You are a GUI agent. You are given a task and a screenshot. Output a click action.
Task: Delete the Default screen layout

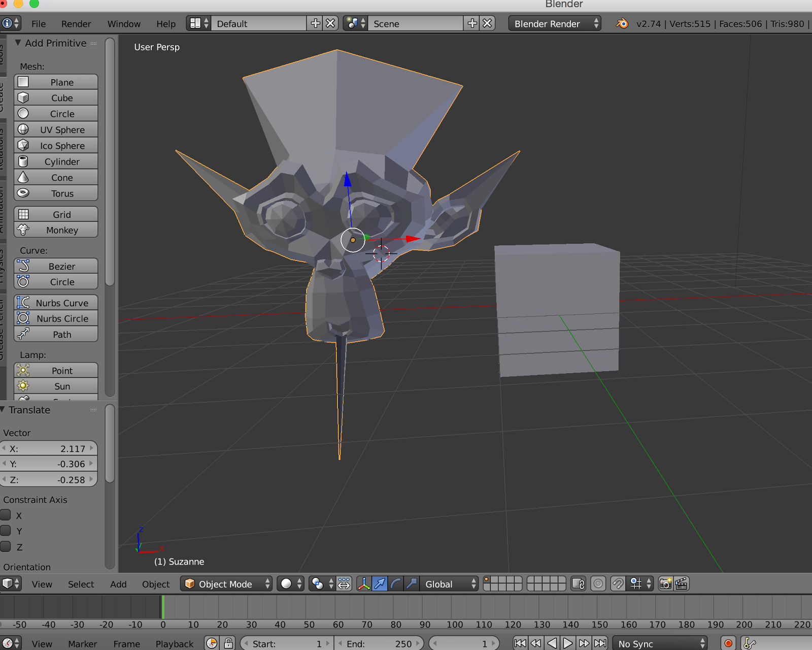point(330,23)
